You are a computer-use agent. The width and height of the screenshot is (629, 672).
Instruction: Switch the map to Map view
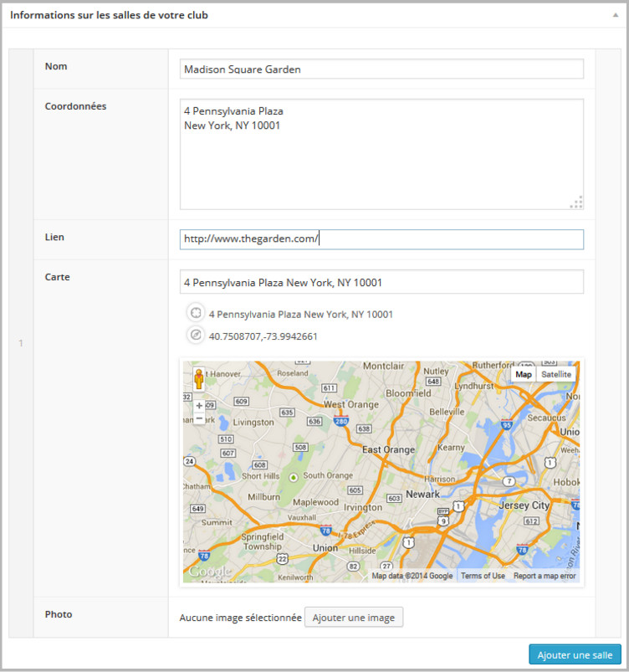pyautogui.click(x=523, y=374)
